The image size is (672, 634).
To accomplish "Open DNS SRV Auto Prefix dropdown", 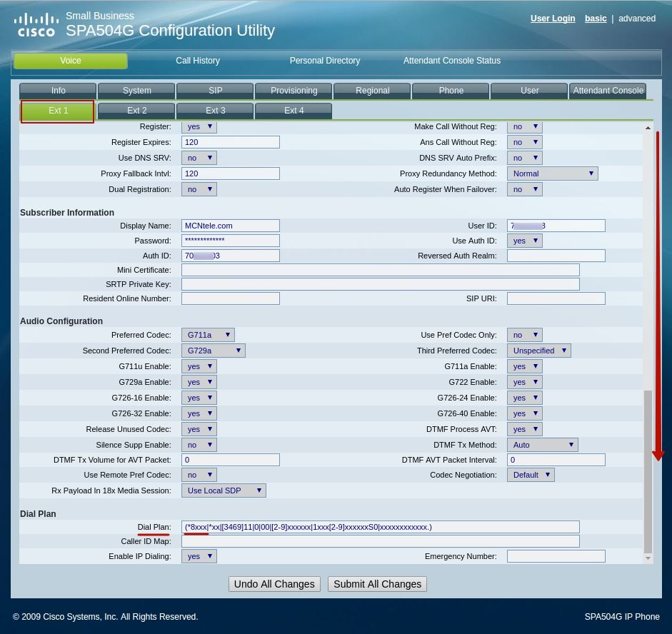I will pyautogui.click(x=525, y=158).
